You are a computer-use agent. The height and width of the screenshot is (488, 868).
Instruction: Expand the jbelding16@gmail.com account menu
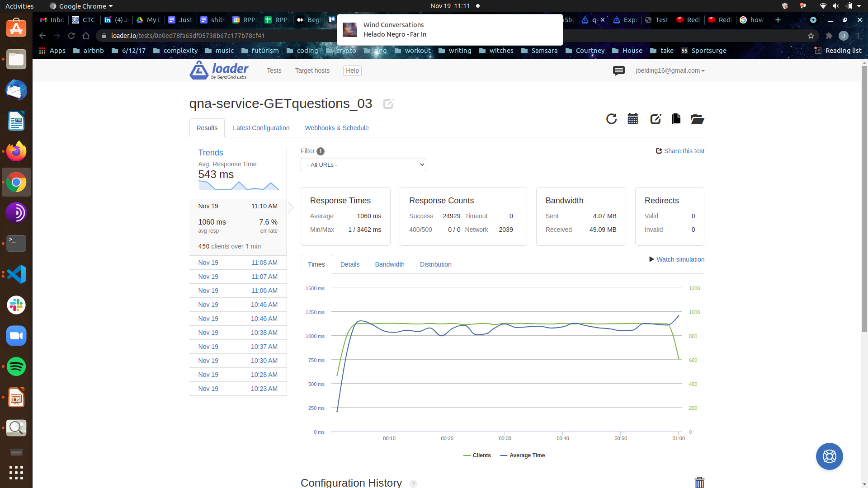(670, 70)
